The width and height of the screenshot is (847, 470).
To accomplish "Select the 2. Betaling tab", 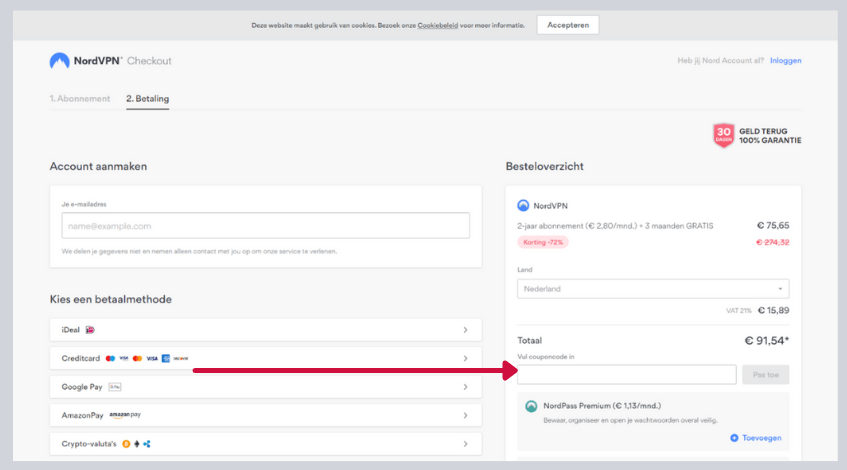I will click(147, 99).
